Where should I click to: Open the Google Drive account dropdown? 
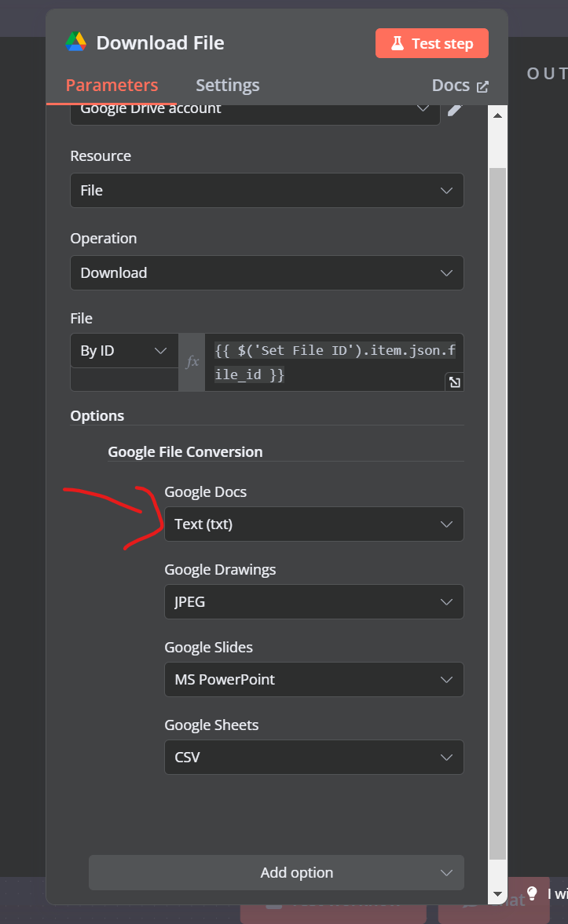click(x=255, y=114)
